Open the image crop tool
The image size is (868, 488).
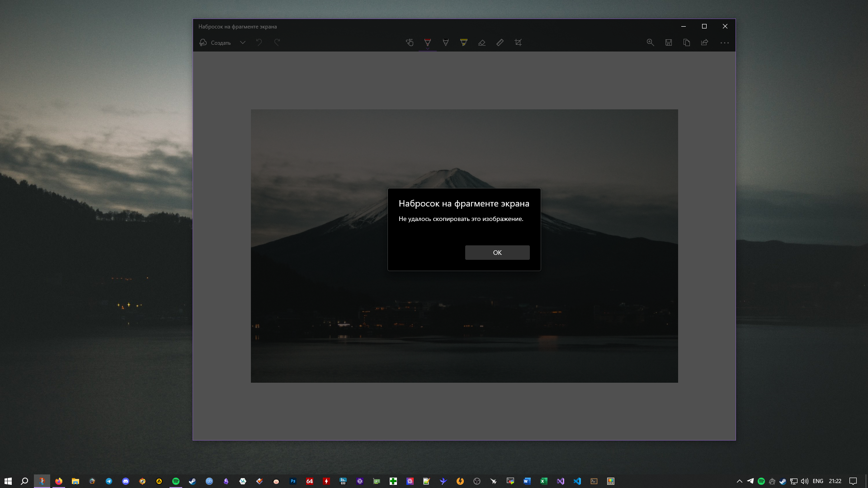pos(518,42)
